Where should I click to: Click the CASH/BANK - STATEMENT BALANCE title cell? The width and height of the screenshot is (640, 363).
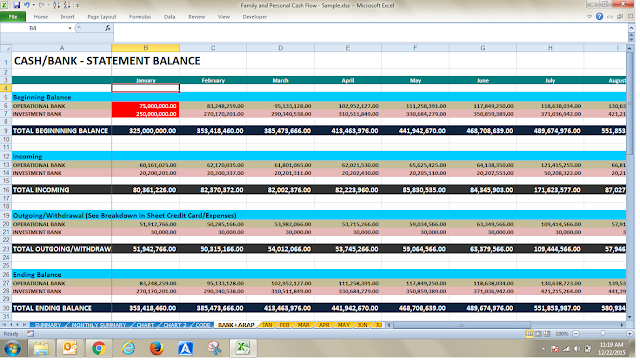click(x=107, y=61)
